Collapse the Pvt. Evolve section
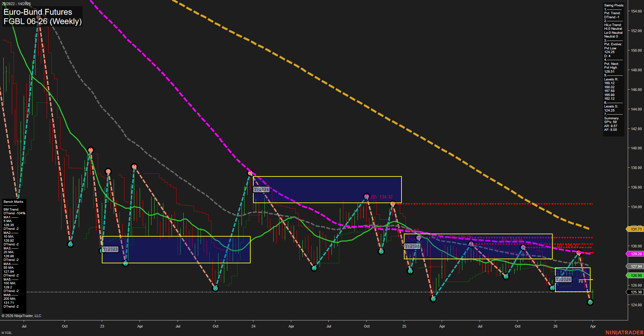Viewport: 644px width, 336px height. (x=613, y=44)
